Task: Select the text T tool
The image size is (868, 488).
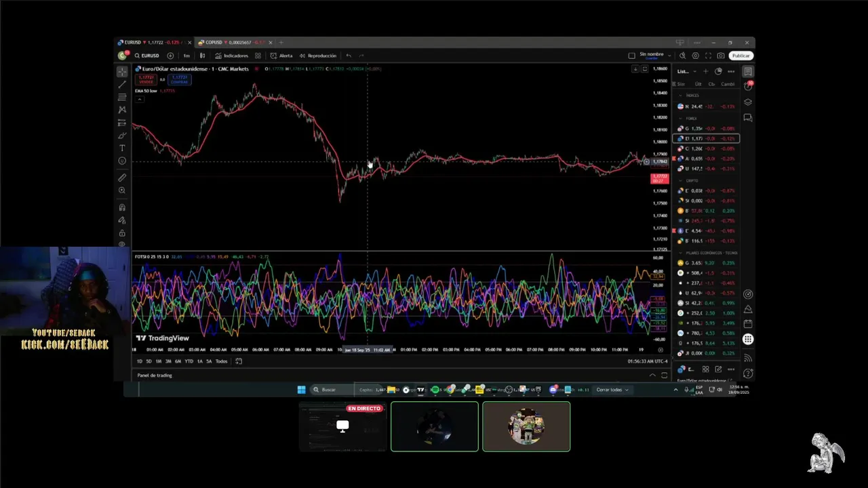Action: pyautogui.click(x=122, y=148)
